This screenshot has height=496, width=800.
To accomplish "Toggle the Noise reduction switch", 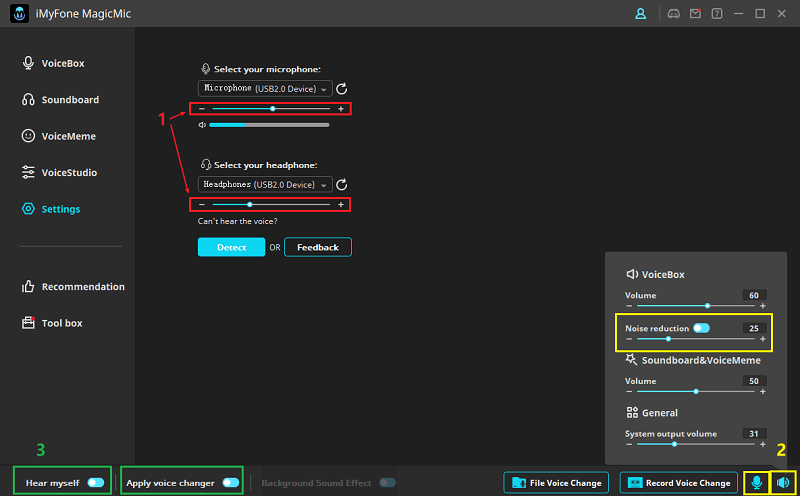I will [x=701, y=328].
